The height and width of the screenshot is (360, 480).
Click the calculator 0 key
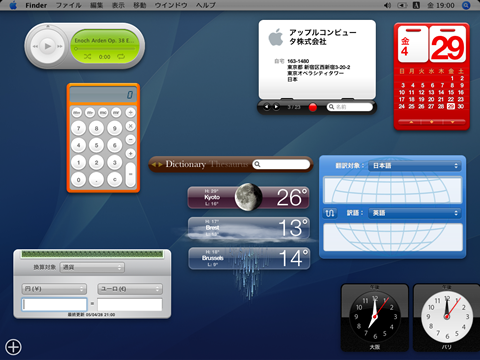click(x=79, y=180)
